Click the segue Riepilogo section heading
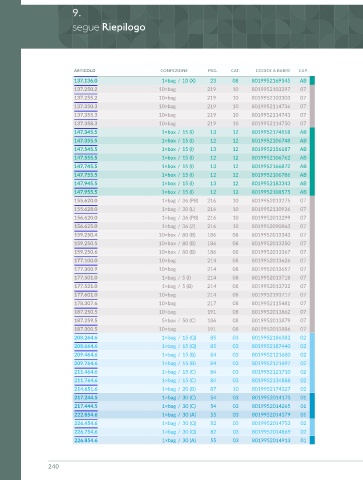Screen dimensions: 363x480 (x=109, y=27)
